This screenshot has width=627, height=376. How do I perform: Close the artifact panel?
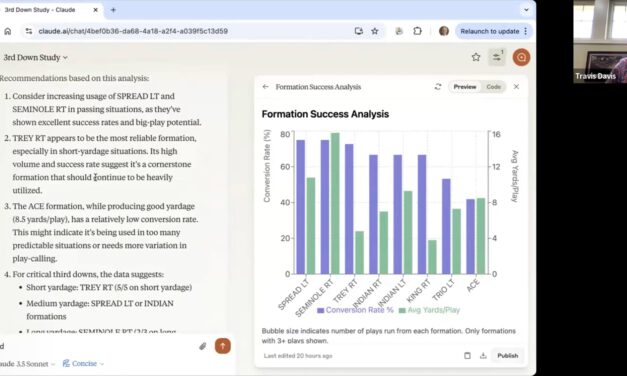coord(516,87)
